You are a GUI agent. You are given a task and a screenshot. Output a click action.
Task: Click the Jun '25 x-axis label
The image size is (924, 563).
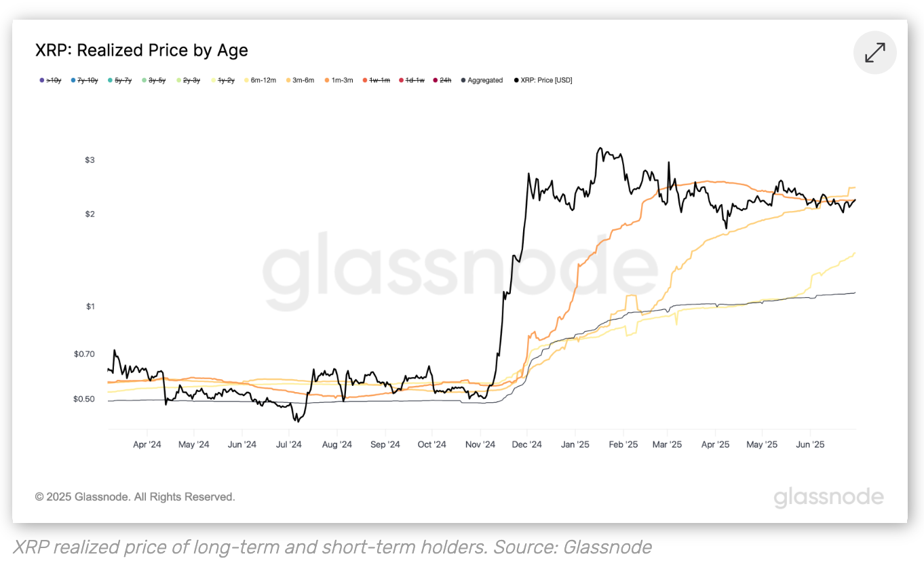point(810,445)
